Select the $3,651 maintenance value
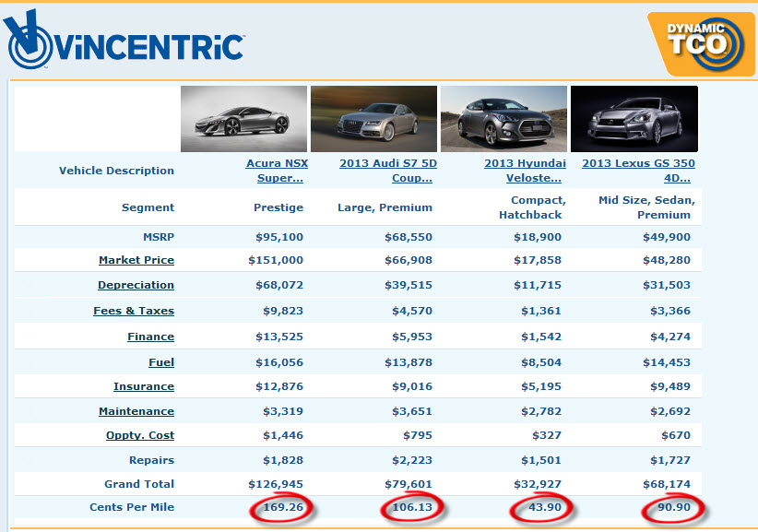 click(x=412, y=411)
